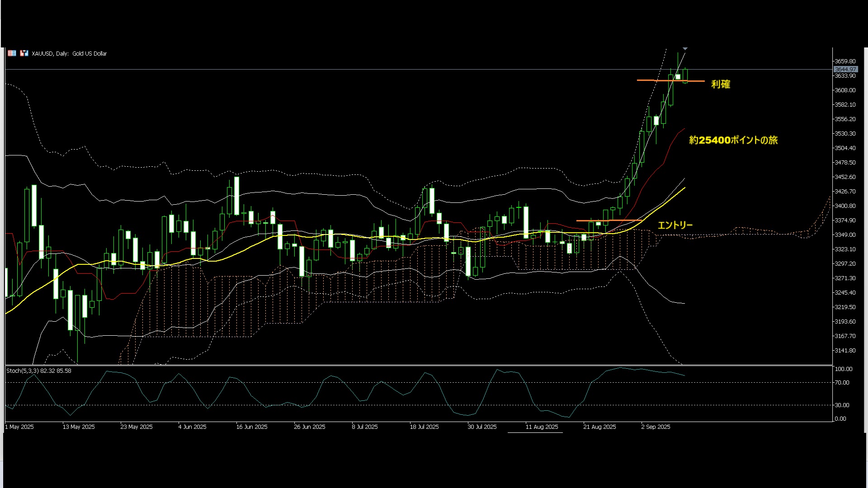868x488 pixels.
Task: Click the 3659.80 price scale value
Action: (845, 61)
